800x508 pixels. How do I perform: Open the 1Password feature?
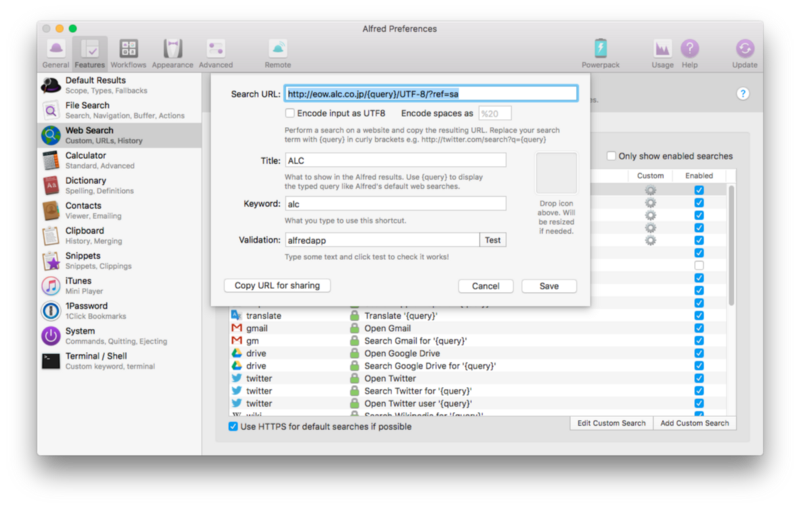pos(119,310)
